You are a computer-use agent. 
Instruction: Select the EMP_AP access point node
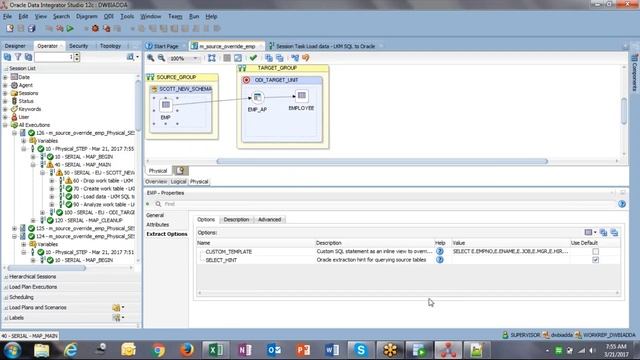(257, 97)
